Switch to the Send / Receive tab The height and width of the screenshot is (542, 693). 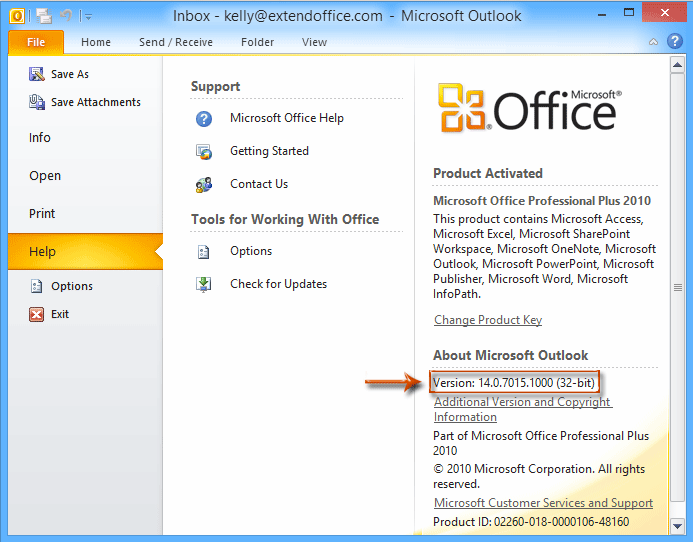(176, 42)
